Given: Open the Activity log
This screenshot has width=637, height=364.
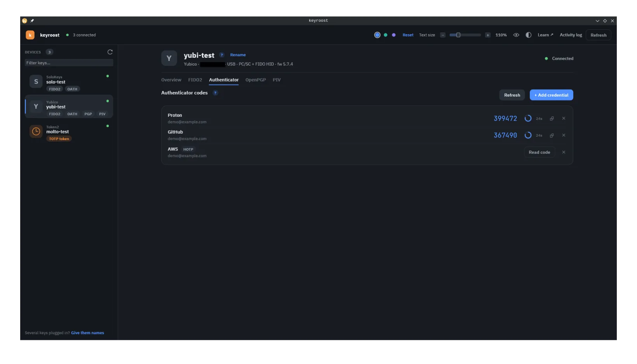Looking at the screenshot, I should [x=571, y=35].
